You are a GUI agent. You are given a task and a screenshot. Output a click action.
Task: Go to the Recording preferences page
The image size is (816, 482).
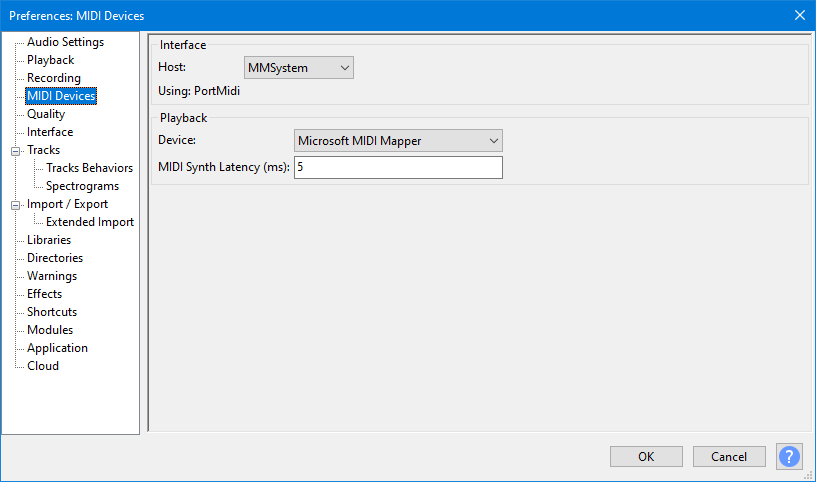pyautogui.click(x=54, y=78)
